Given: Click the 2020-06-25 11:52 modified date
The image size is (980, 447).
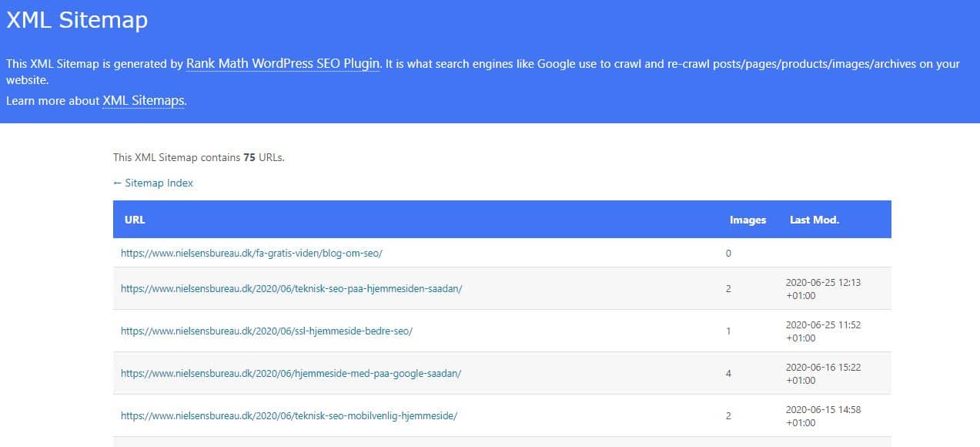Looking at the screenshot, I should tap(823, 331).
